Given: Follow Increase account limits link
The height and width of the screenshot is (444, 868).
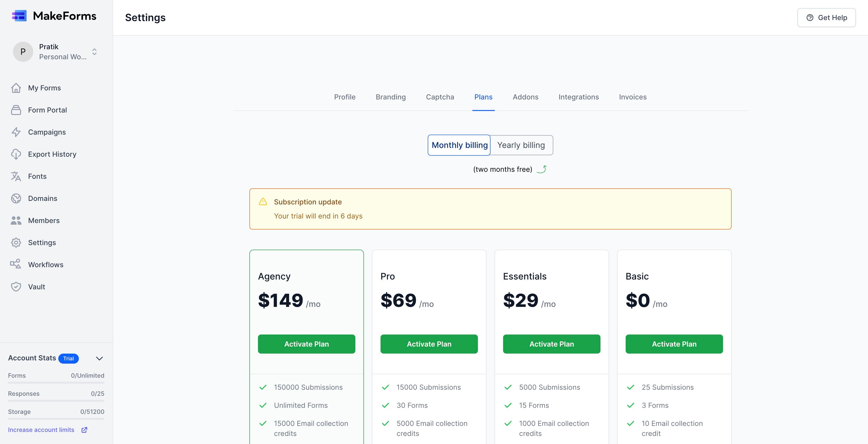Looking at the screenshot, I should pyautogui.click(x=41, y=430).
